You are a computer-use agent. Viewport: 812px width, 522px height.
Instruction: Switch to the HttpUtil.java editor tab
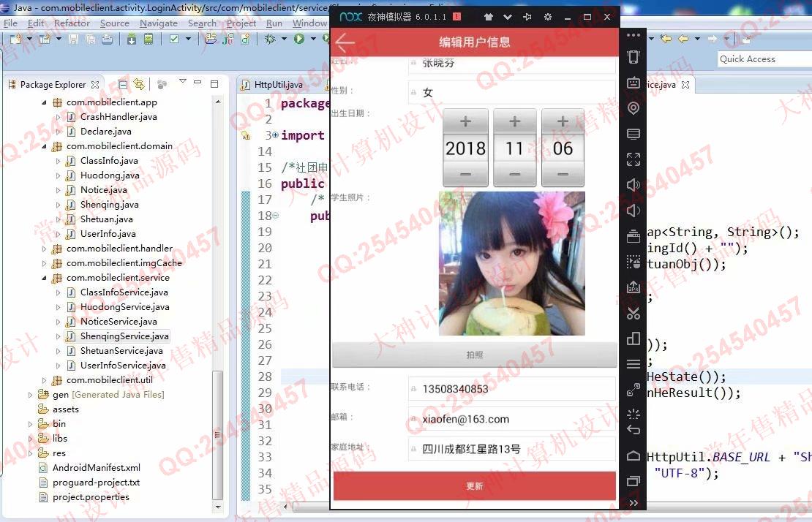[x=279, y=84]
